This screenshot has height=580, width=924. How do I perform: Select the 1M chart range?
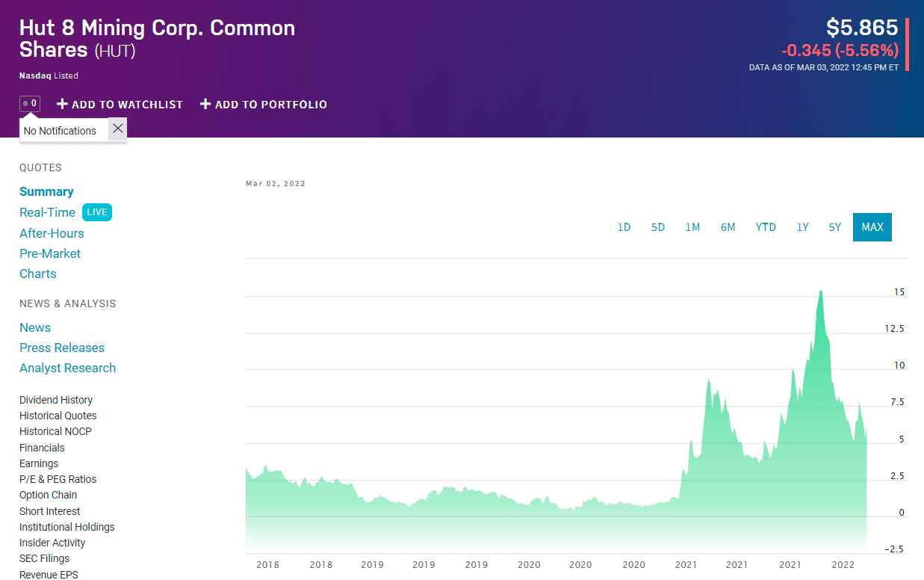coord(692,227)
